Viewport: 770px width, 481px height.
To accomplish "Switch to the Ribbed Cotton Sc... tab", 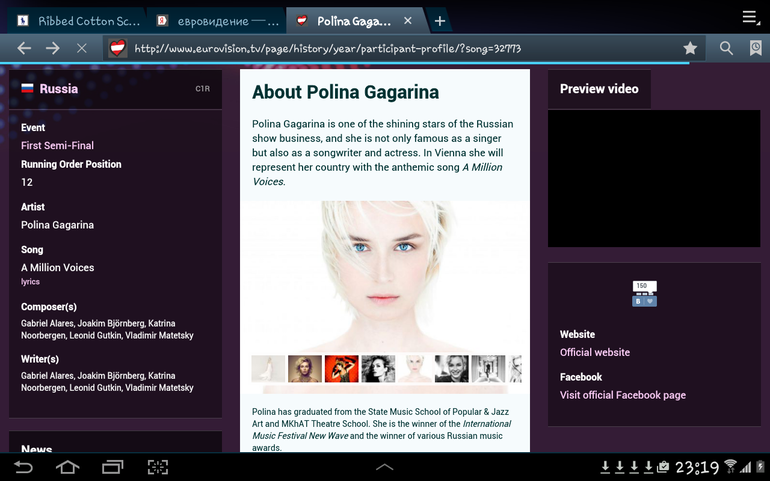I will click(79, 21).
